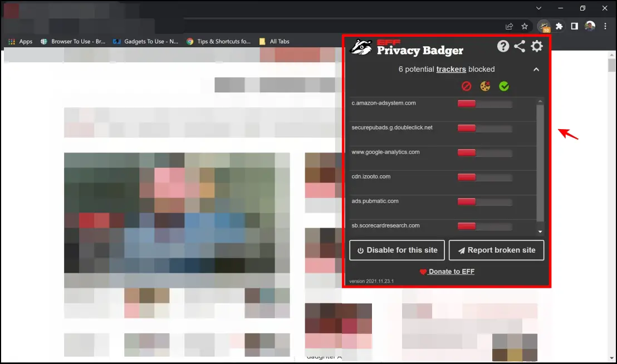Click the tracker list scrollbar down arrow
The width and height of the screenshot is (617, 364).
540,232
